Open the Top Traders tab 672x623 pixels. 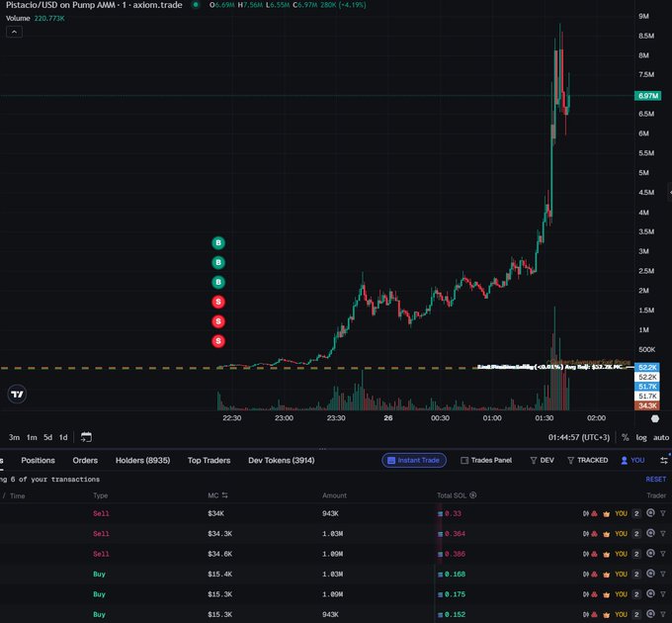[209, 460]
